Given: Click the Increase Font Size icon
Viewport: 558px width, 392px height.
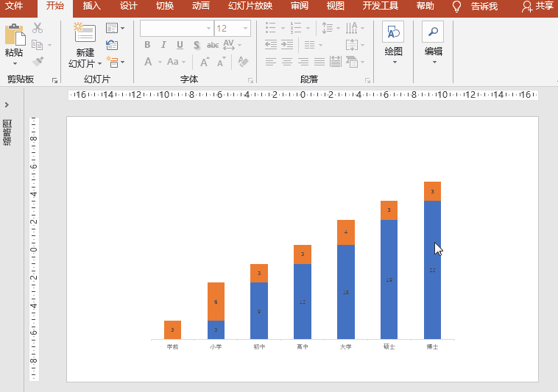Looking at the screenshot, I should pyautogui.click(x=205, y=63).
